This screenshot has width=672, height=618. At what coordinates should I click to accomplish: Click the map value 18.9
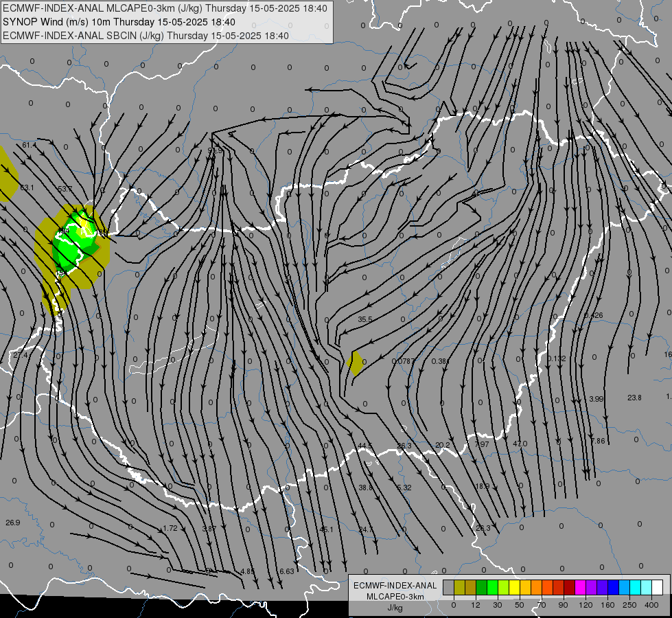tap(482, 486)
